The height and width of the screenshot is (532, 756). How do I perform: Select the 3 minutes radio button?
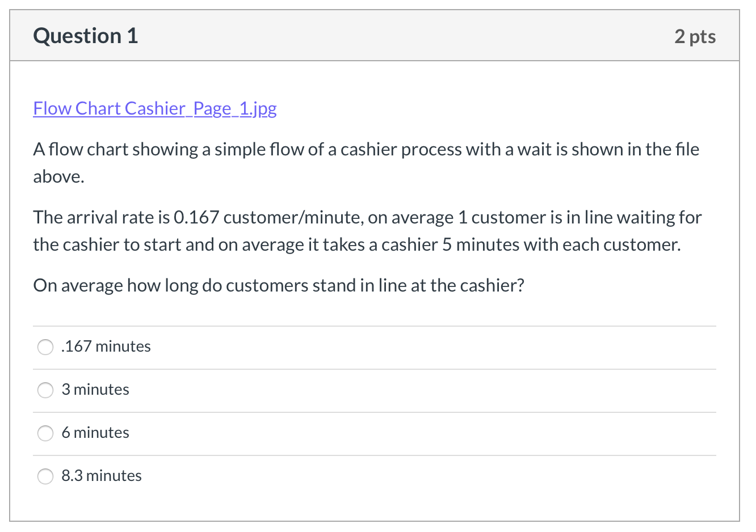45,390
